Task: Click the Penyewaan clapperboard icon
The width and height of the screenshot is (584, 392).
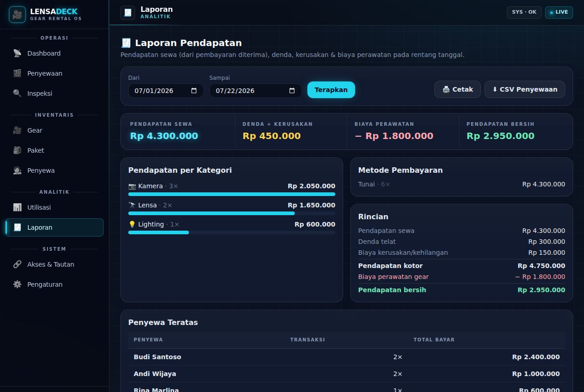Action: [17, 73]
